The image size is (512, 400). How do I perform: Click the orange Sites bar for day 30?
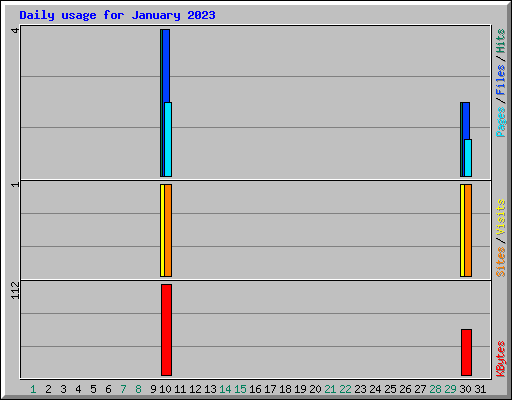[468, 230]
